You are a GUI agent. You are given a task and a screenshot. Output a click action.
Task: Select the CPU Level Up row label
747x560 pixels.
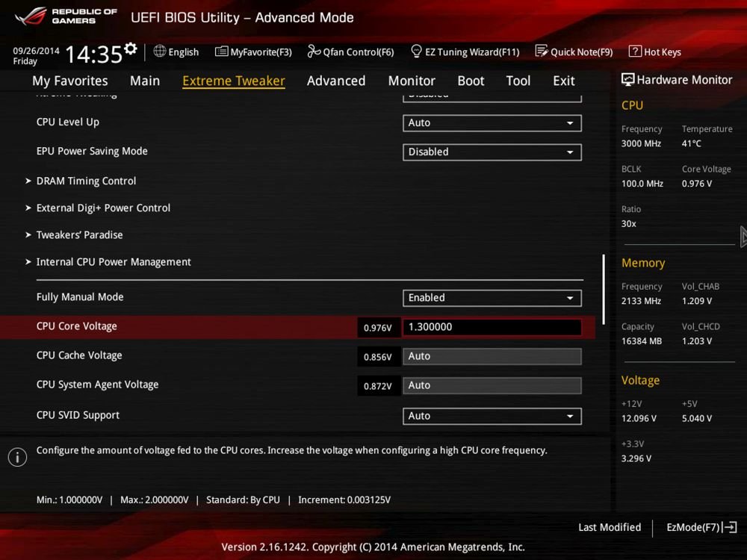68,122
